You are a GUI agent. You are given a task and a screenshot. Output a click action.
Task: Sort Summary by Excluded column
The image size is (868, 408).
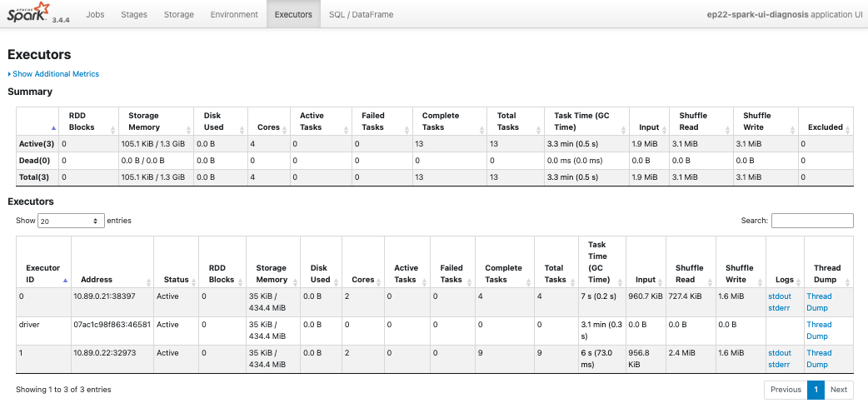click(x=826, y=122)
